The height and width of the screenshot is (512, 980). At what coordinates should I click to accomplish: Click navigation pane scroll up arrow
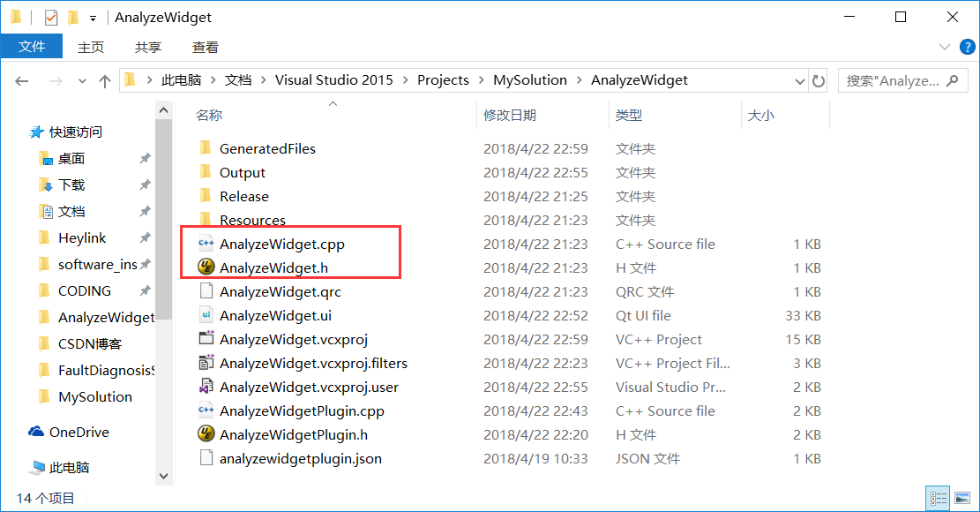[164, 110]
